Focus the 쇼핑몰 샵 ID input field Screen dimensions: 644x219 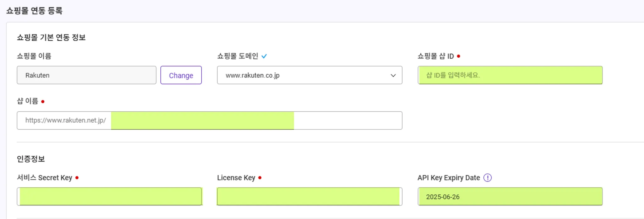[510, 75]
